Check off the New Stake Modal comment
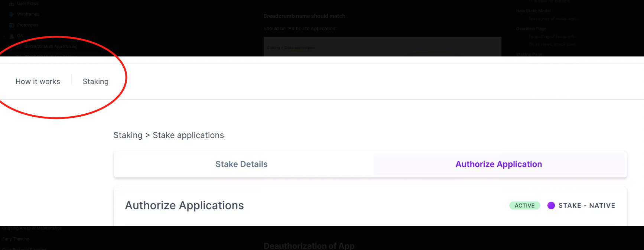This screenshot has width=644, height=250. pyautogui.click(x=533, y=11)
